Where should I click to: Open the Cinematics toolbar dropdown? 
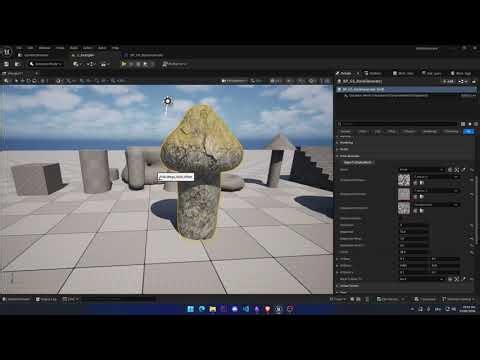(x=105, y=64)
